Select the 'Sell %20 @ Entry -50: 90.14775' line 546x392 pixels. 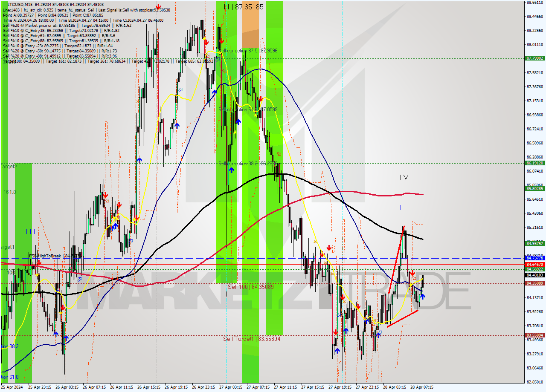[x=60, y=51]
